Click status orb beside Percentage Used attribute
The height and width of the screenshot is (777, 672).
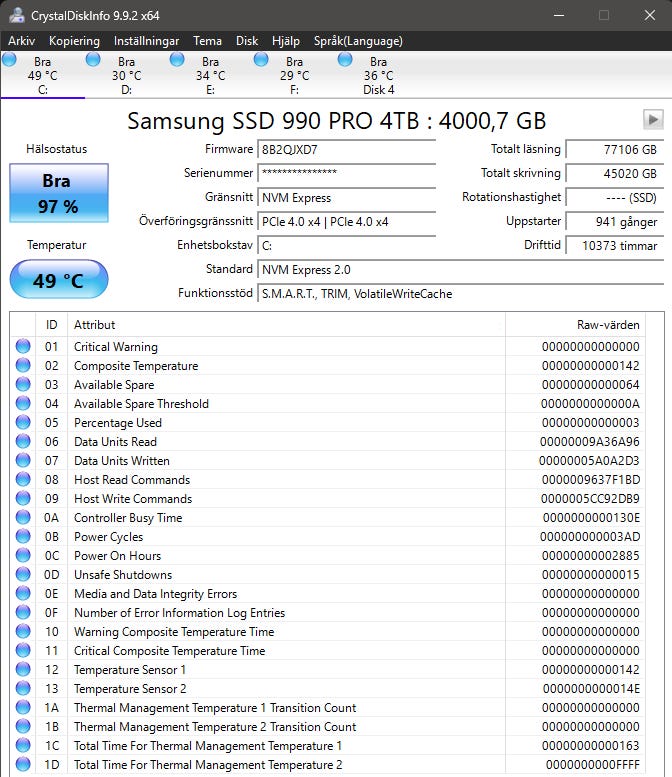(23, 422)
